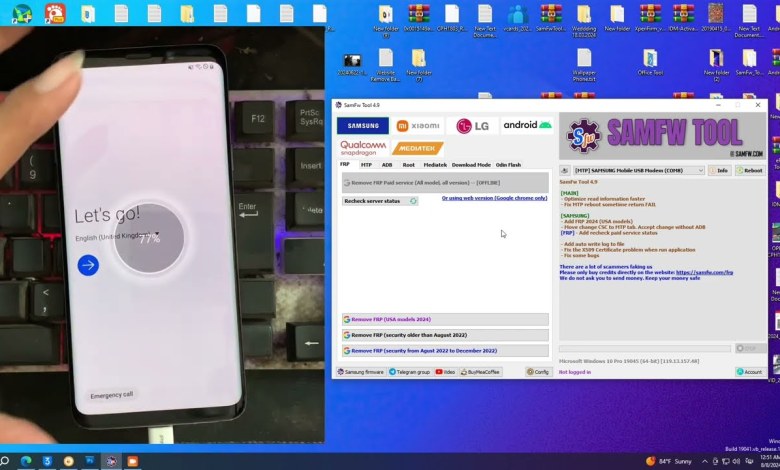Click Remove FRP Paid service button
This screenshot has height=470, width=780.
click(445, 183)
